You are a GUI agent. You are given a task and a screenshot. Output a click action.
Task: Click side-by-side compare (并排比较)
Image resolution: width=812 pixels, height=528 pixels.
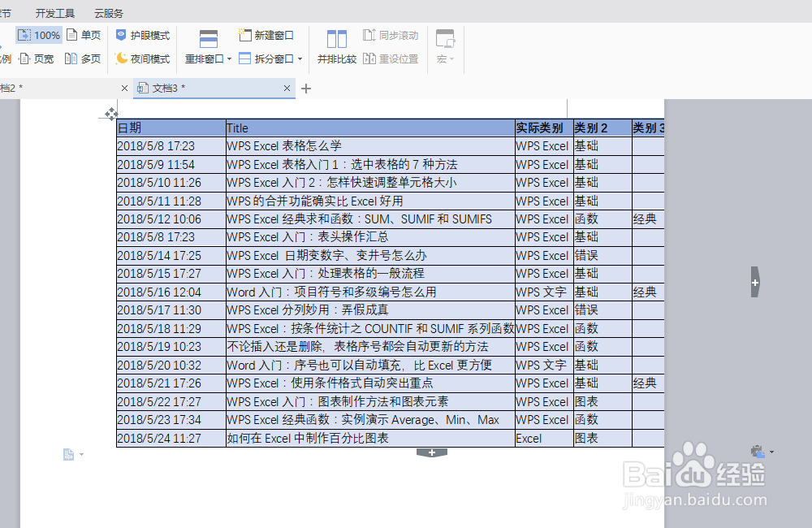click(x=337, y=47)
